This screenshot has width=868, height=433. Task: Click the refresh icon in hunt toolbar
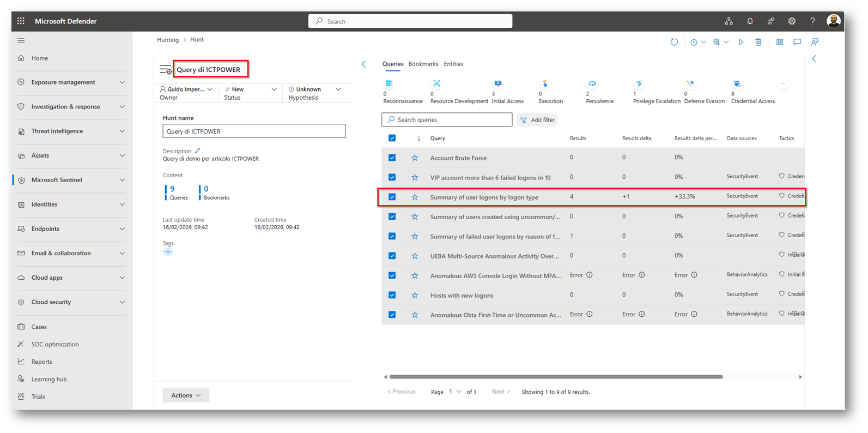674,42
